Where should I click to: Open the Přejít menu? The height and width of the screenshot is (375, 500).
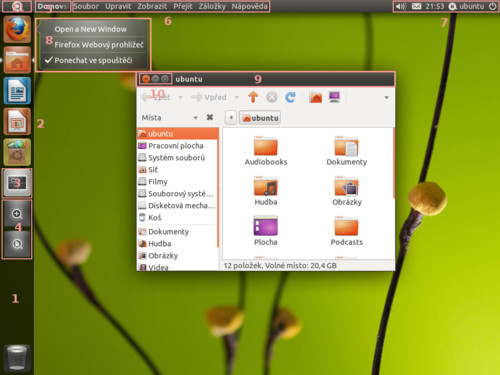183,6
